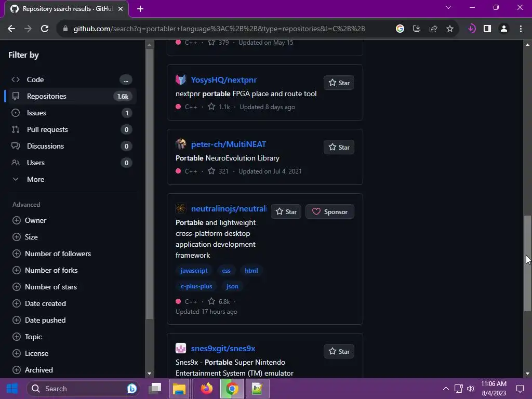Viewport: 532px width, 399px height.
Task: Star the snes9xgit/snes9x repository
Action: 339,352
